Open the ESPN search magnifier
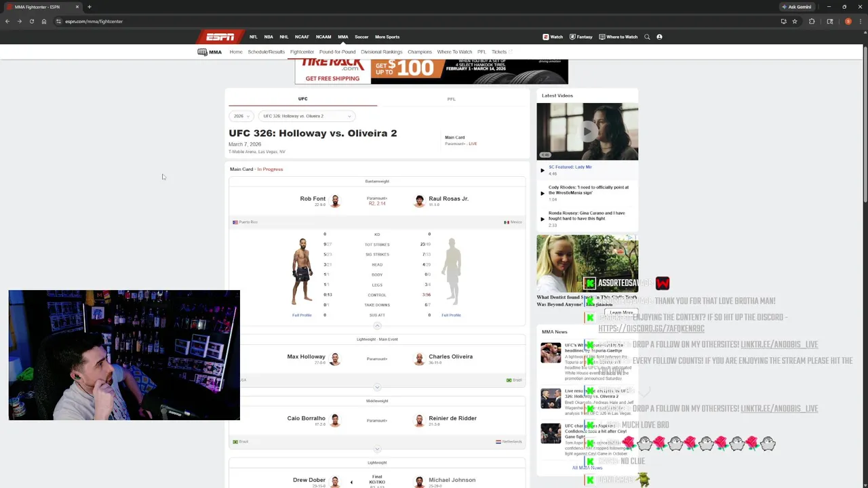Image resolution: width=868 pixels, height=488 pixels. click(647, 37)
